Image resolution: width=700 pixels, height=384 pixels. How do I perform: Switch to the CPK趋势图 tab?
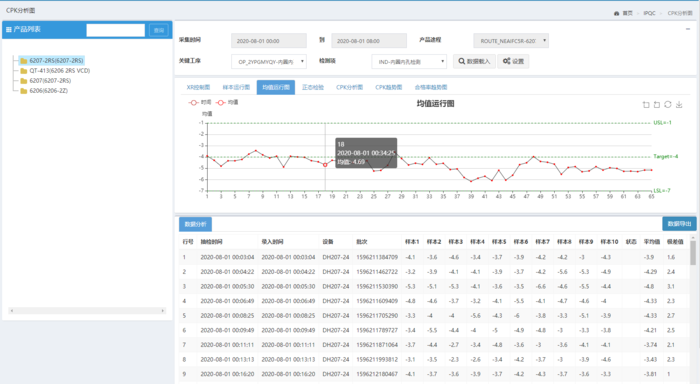coord(388,88)
